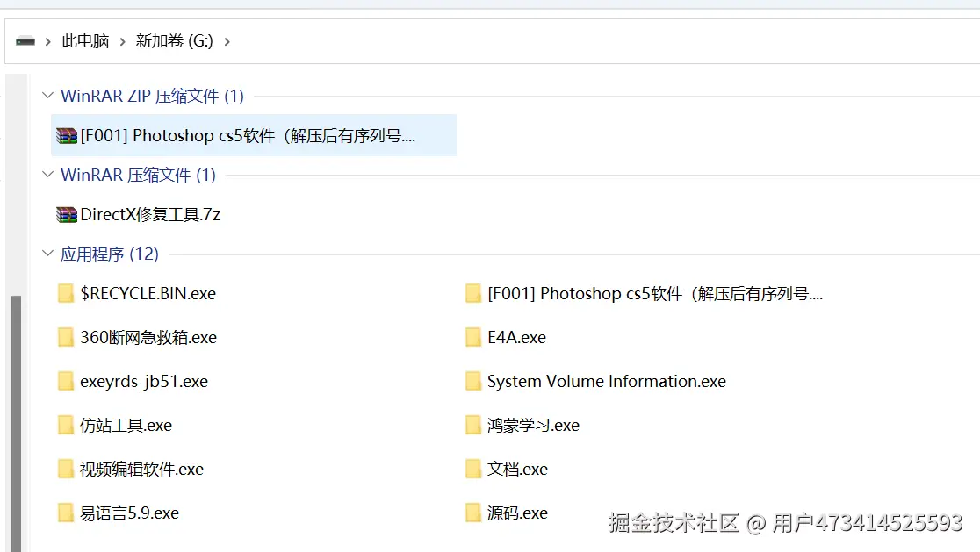Click the folder icon of 360断网急救箱.exe
Viewport: 980px width, 552px height.
click(66, 337)
